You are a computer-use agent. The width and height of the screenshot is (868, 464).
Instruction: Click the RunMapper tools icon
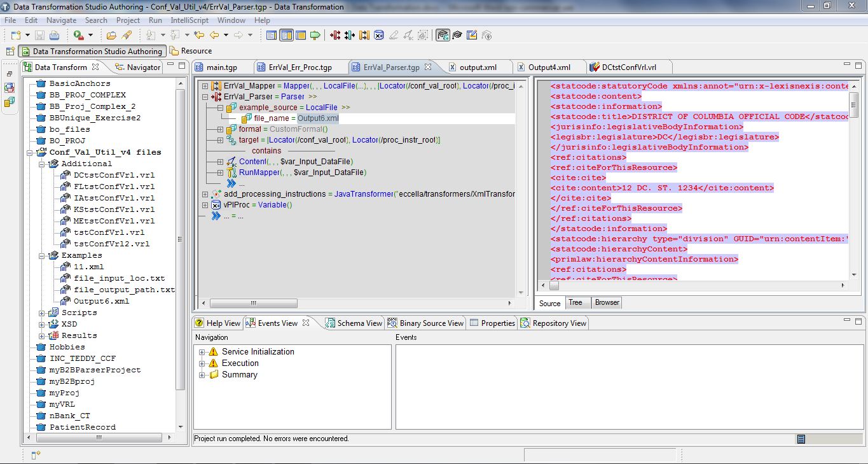232,172
